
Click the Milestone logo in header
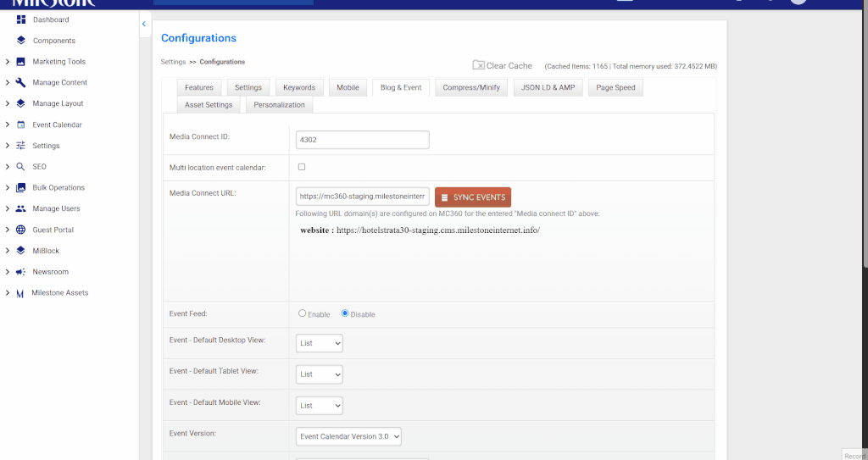[53, 3]
